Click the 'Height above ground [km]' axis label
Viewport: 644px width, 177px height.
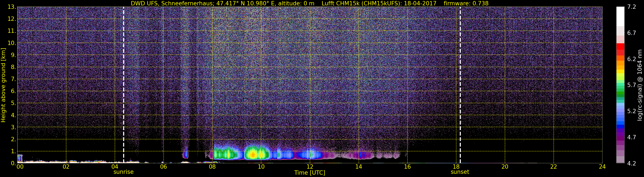point(3,85)
